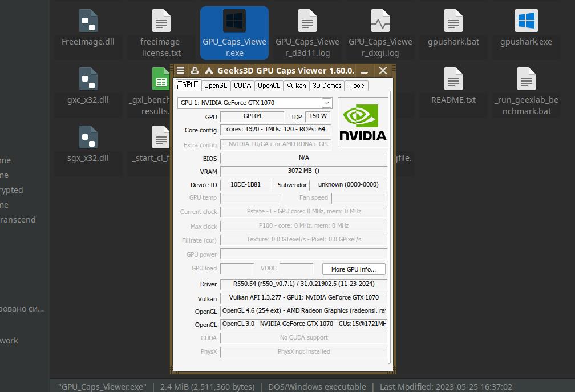Image resolution: width=575 pixels, height=392 pixels.
Task: Switch to the OpenGL tab
Action: [216, 86]
